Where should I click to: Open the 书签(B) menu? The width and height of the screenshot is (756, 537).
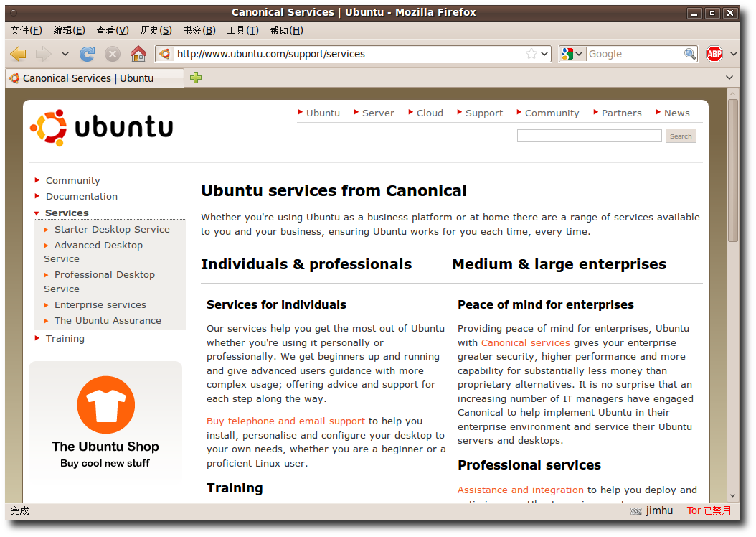tap(199, 30)
